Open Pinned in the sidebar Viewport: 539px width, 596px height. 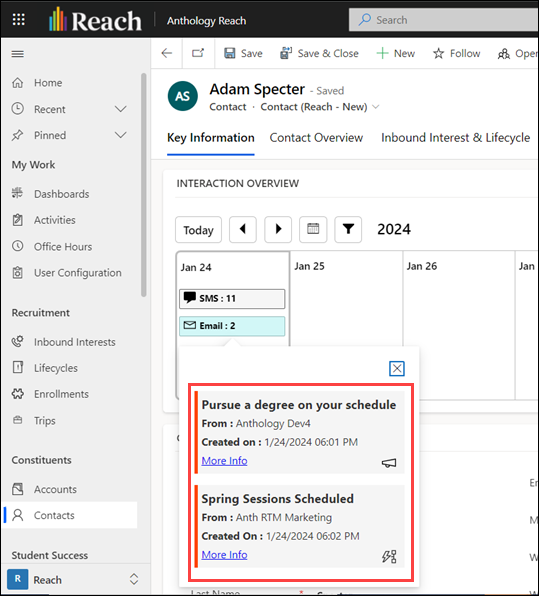pos(50,135)
